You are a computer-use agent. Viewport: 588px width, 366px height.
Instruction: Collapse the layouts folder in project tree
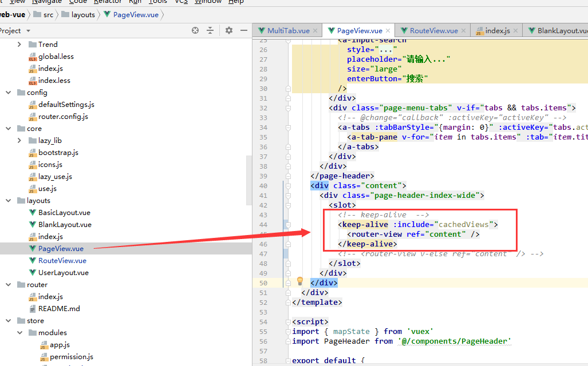click(8, 200)
